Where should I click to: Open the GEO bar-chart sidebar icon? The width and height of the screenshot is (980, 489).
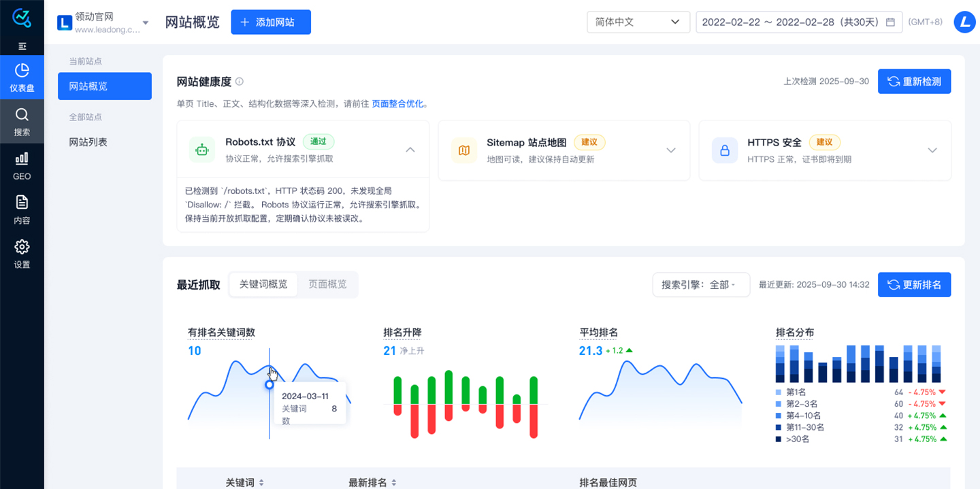click(x=22, y=166)
